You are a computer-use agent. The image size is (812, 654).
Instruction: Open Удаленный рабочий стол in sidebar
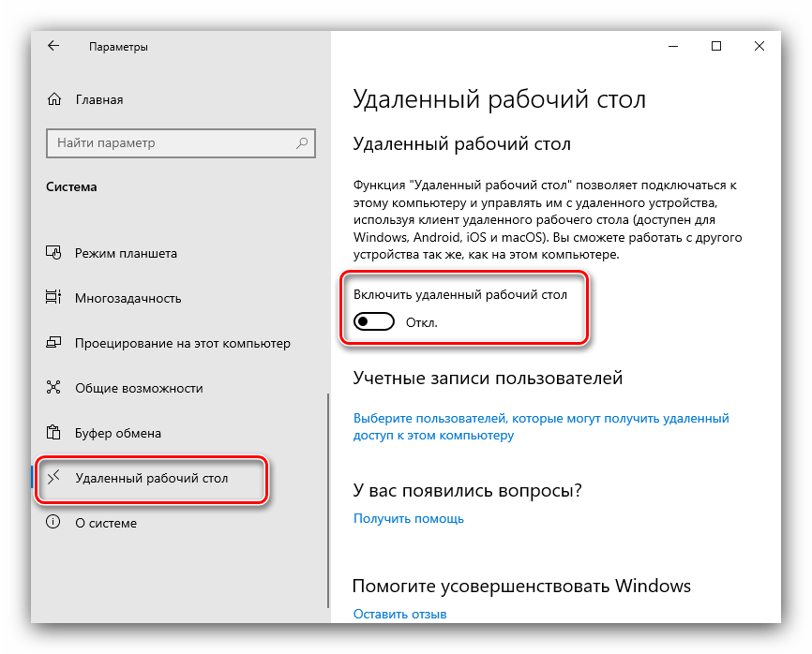pos(152,478)
